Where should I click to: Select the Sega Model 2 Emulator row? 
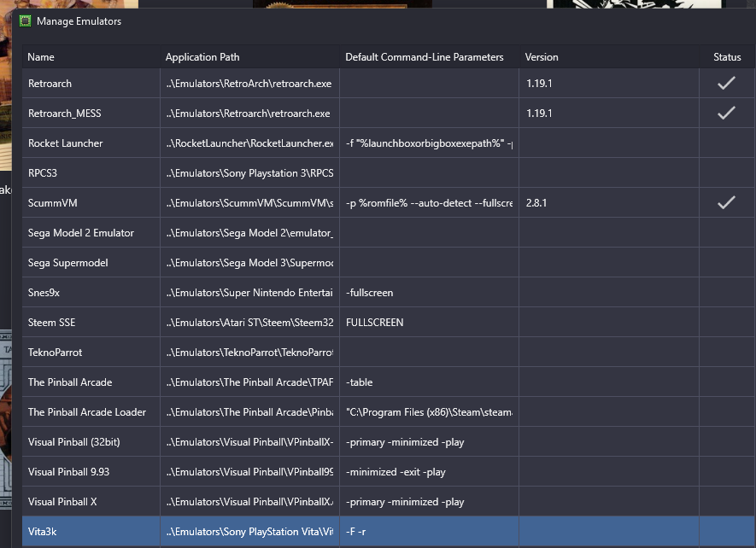pyautogui.click(x=81, y=233)
